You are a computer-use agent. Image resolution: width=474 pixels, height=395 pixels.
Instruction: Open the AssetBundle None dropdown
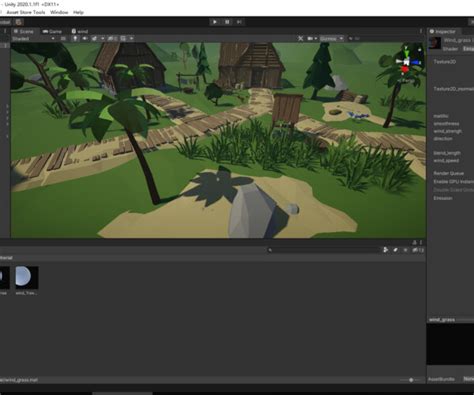[x=468, y=379]
